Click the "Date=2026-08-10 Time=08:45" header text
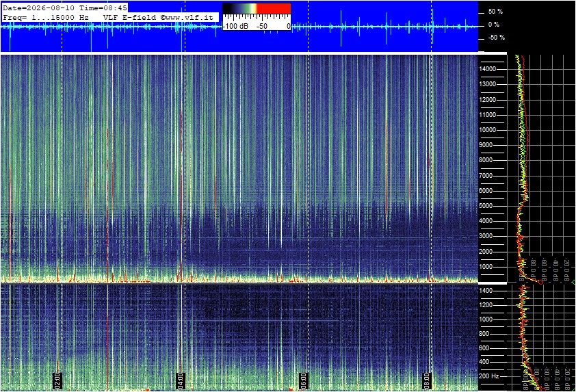 point(65,8)
